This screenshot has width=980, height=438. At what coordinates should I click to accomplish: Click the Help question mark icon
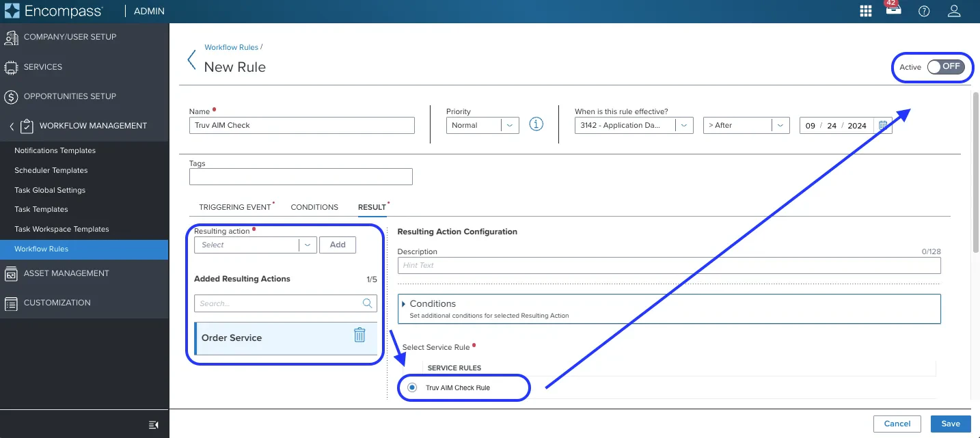pos(924,11)
